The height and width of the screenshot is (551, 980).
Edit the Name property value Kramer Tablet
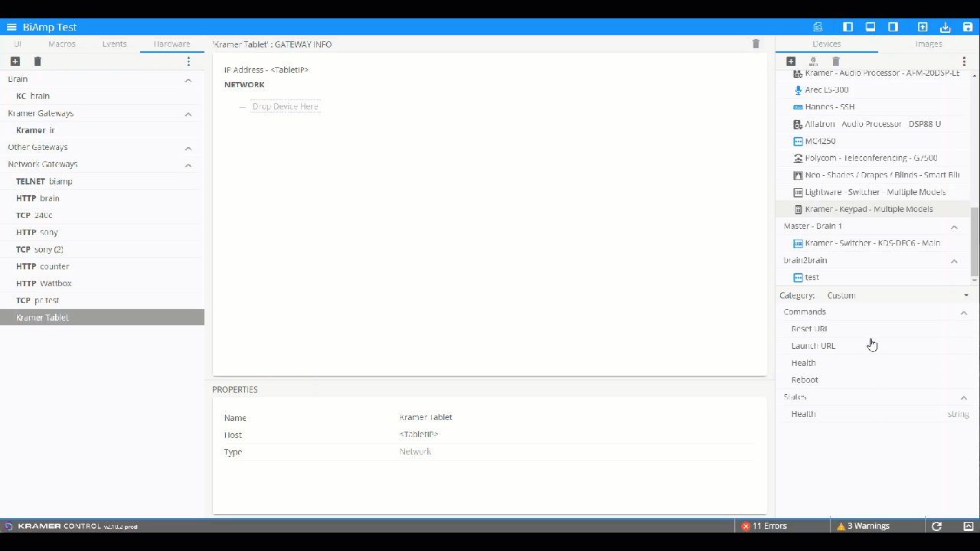click(x=426, y=418)
